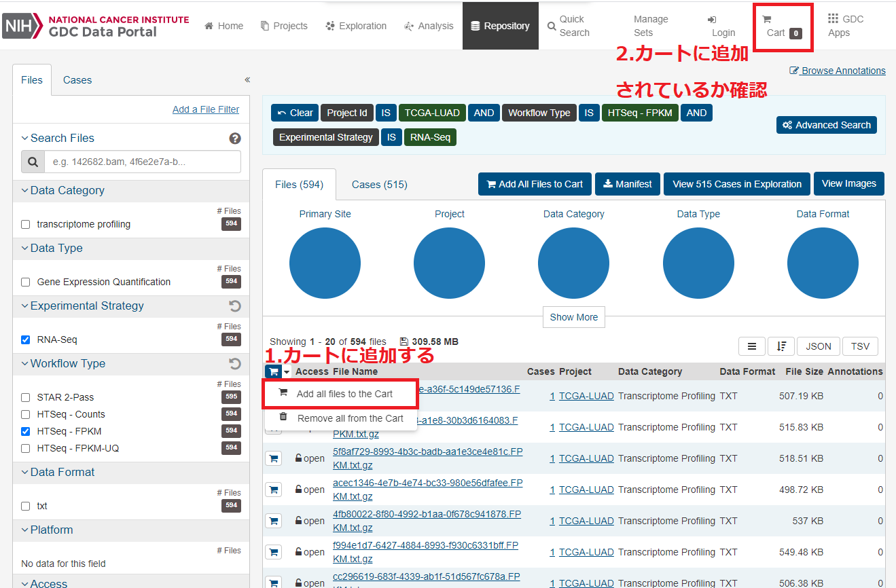Open file 5f8af729-8993-4b3c FPKM link

[427, 458]
